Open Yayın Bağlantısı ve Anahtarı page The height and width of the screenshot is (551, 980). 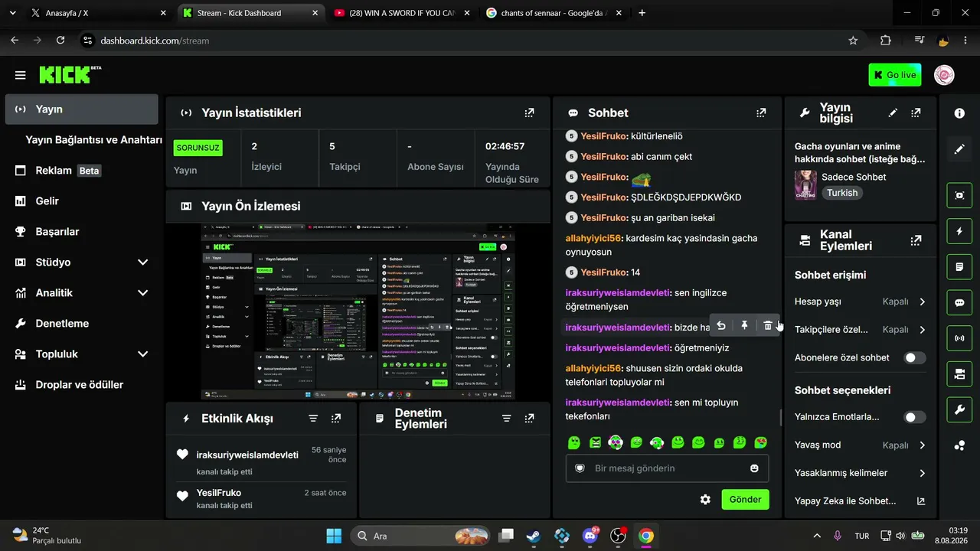pos(93,140)
